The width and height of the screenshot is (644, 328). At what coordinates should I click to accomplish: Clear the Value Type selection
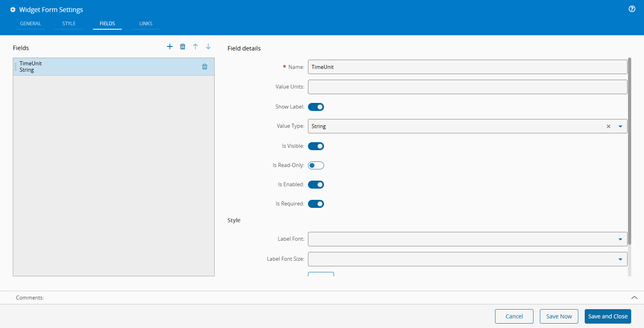pos(608,127)
